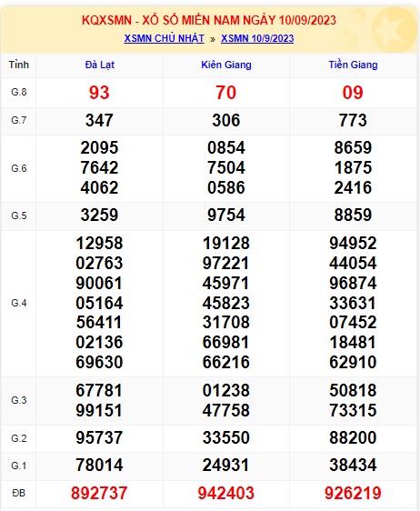
Task: Click Tiền Giang special prize 926219
Action: (353, 493)
